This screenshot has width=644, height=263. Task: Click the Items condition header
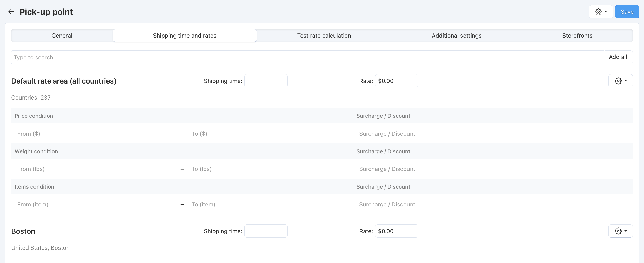[x=34, y=187]
